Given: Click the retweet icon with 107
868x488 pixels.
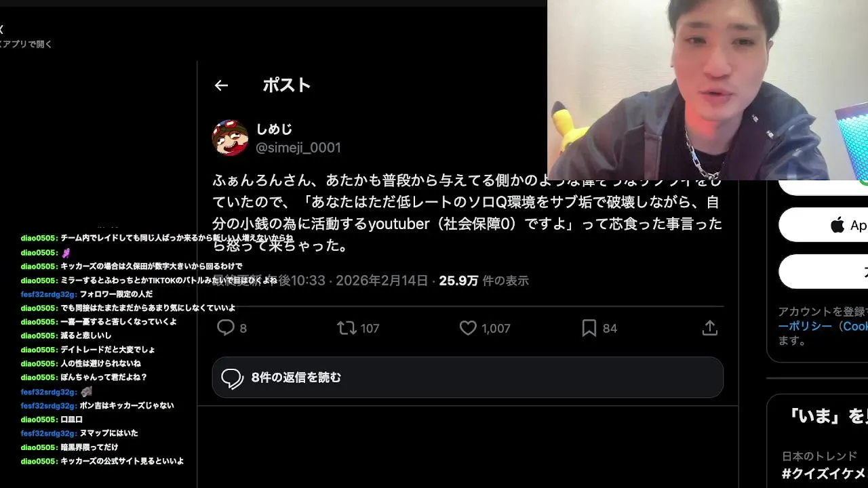Looking at the screenshot, I should pos(347,328).
